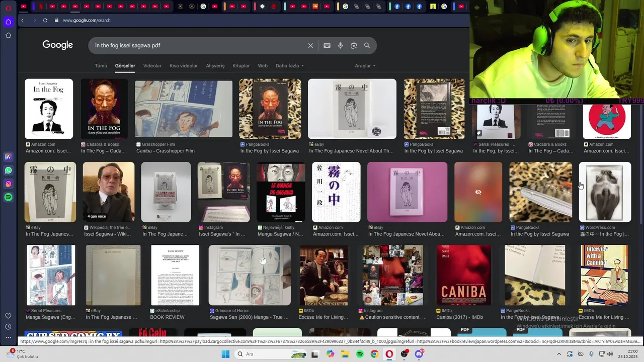Viewport: 644px width, 362px height.
Task: Open the Kısa videolar tab
Action: click(184, 66)
